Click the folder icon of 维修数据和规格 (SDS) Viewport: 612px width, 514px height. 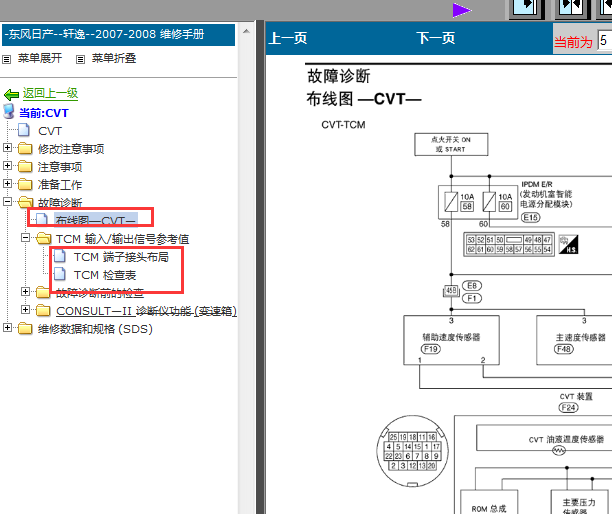point(25,328)
